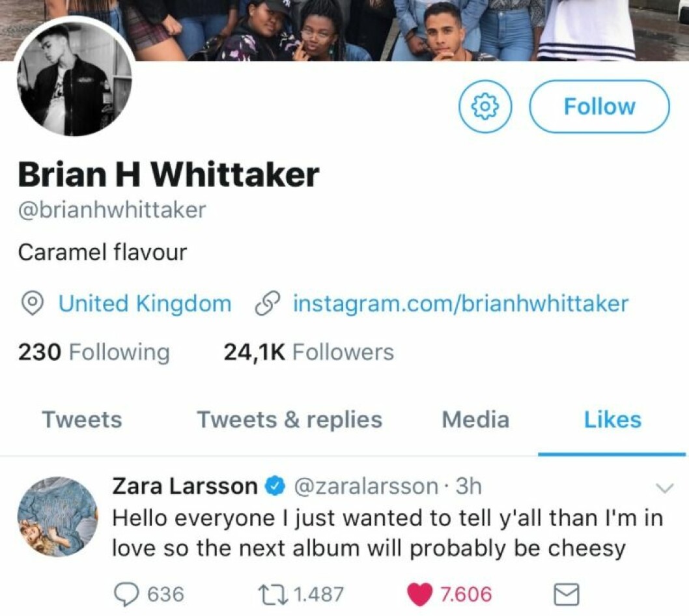Open Zara Larsson's avatar
This screenshot has width=689, height=616.
57,517
